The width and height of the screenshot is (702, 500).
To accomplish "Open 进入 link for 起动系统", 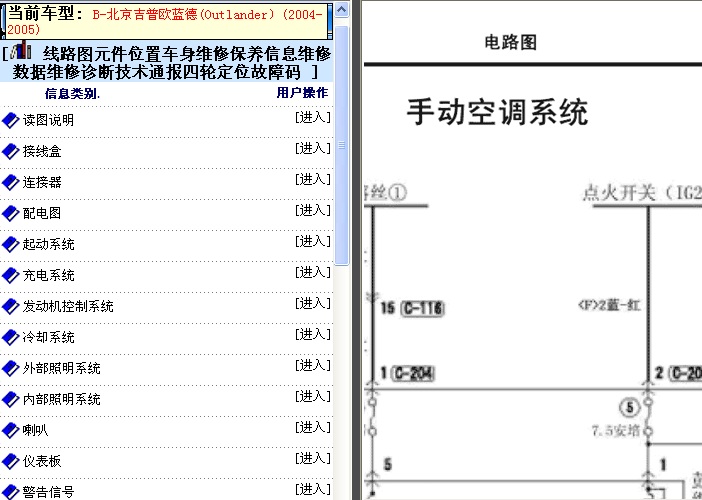I will 312,241.
